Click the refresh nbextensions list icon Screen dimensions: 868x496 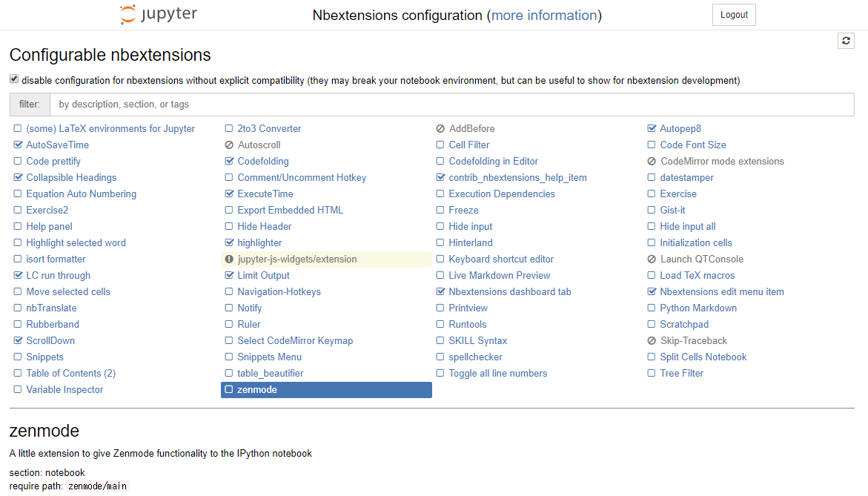tap(846, 41)
